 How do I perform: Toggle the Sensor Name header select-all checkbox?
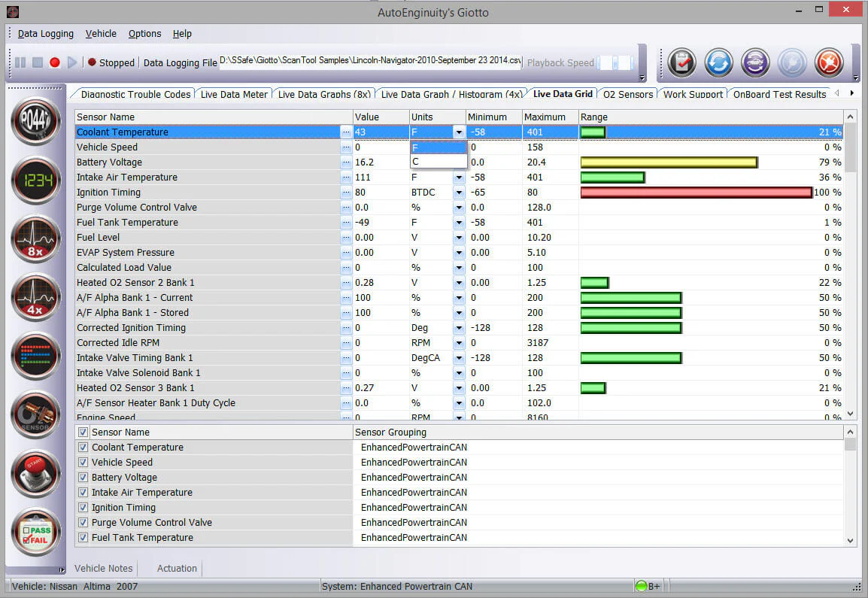(83, 432)
